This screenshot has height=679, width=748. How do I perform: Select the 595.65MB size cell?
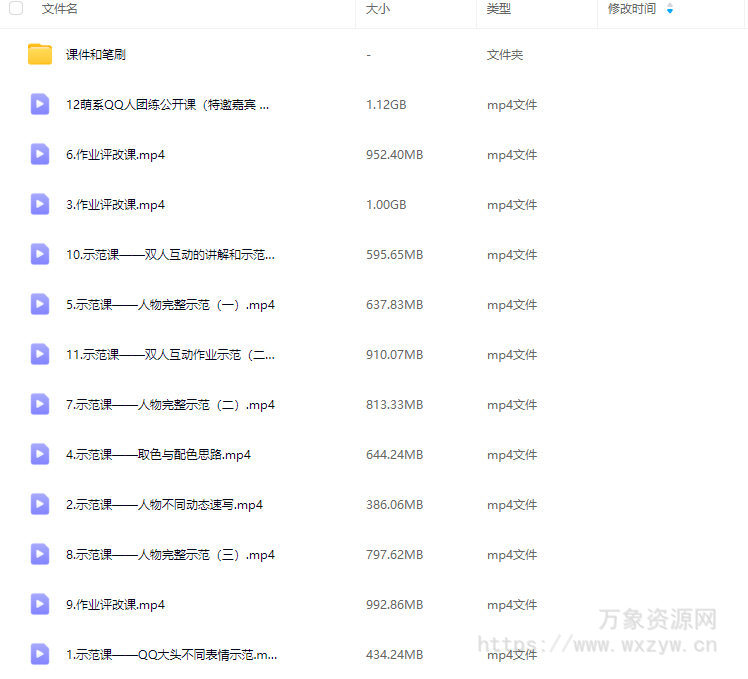pyautogui.click(x=395, y=255)
